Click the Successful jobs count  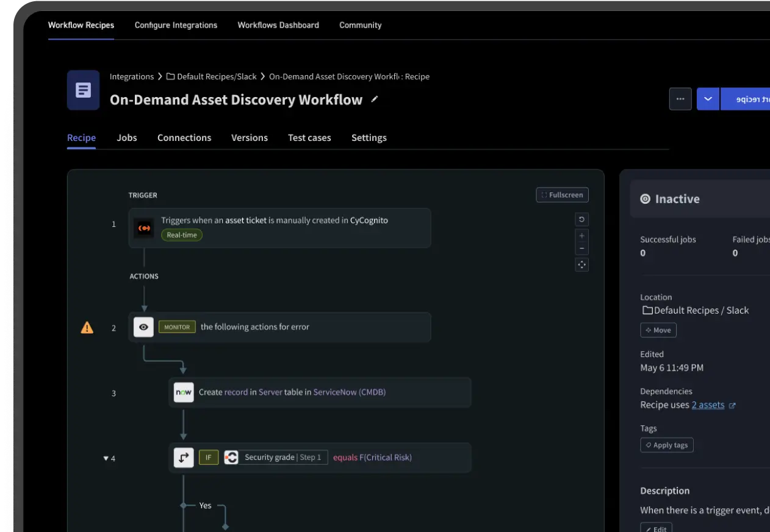643,253
